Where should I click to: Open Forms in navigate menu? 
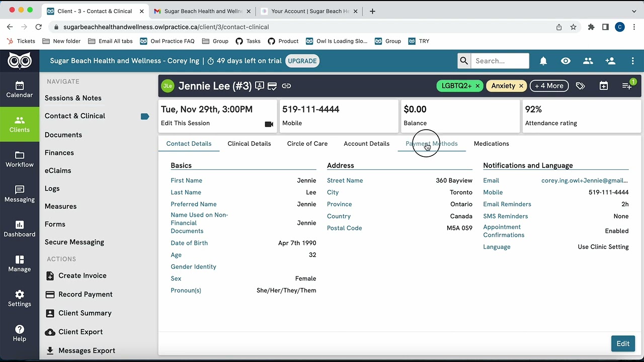tap(55, 224)
